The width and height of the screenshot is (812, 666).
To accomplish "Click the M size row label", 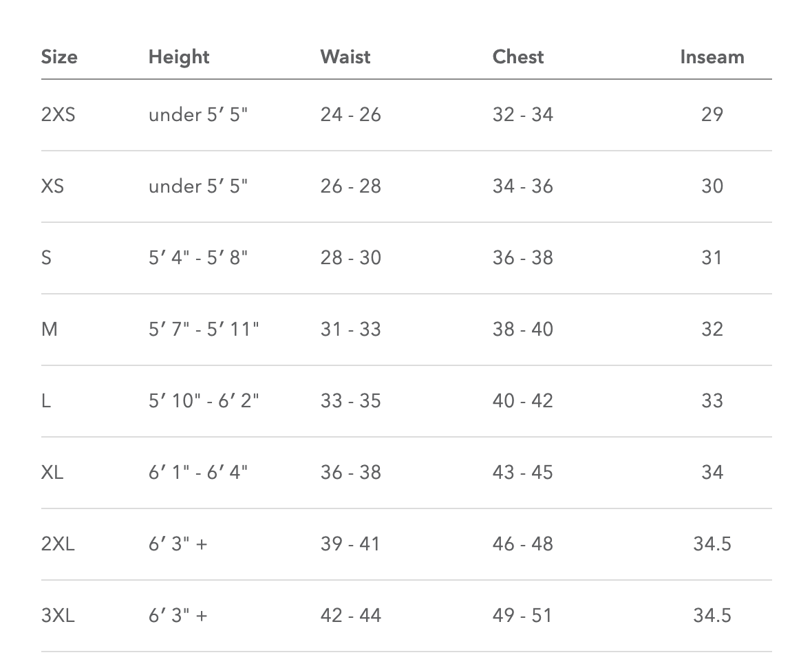I will coord(50,329).
